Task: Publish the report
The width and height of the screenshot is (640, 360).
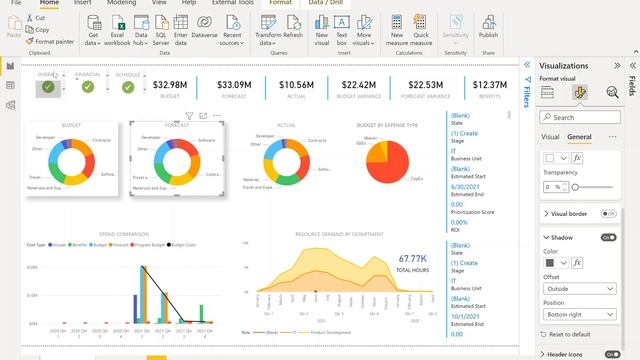Action: click(488, 27)
